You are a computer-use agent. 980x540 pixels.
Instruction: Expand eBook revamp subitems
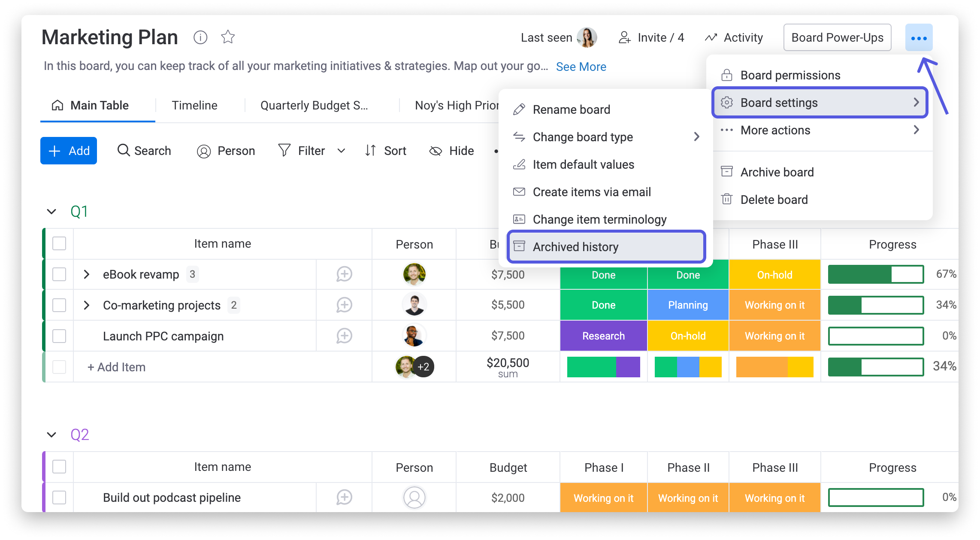(87, 274)
